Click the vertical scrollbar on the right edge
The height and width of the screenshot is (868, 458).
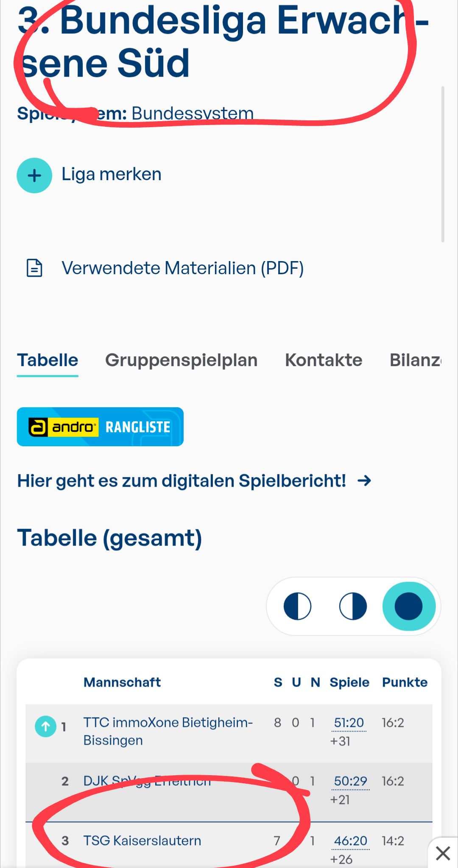(x=443, y=164)
